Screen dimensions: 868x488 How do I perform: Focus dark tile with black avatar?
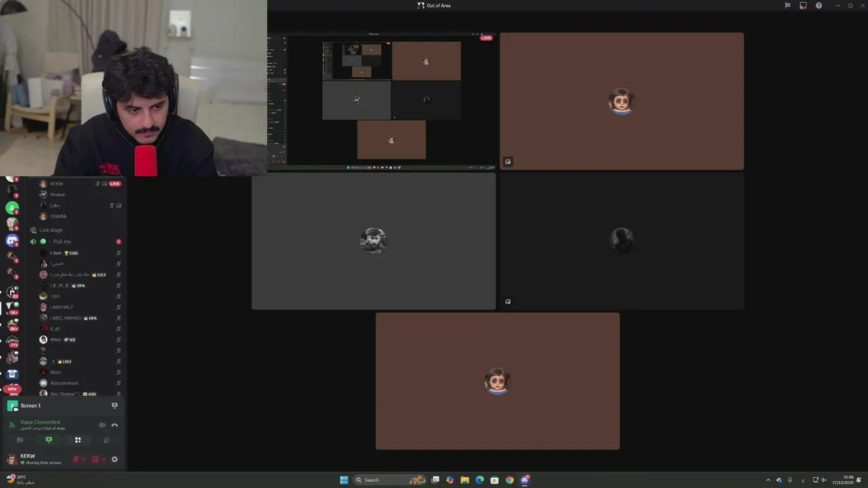(x=621, y=241)
